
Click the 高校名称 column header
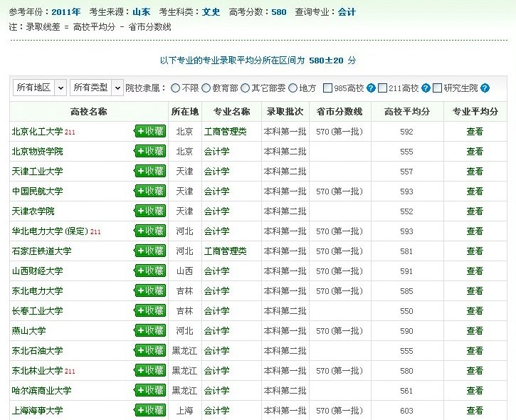pos(88,112)
